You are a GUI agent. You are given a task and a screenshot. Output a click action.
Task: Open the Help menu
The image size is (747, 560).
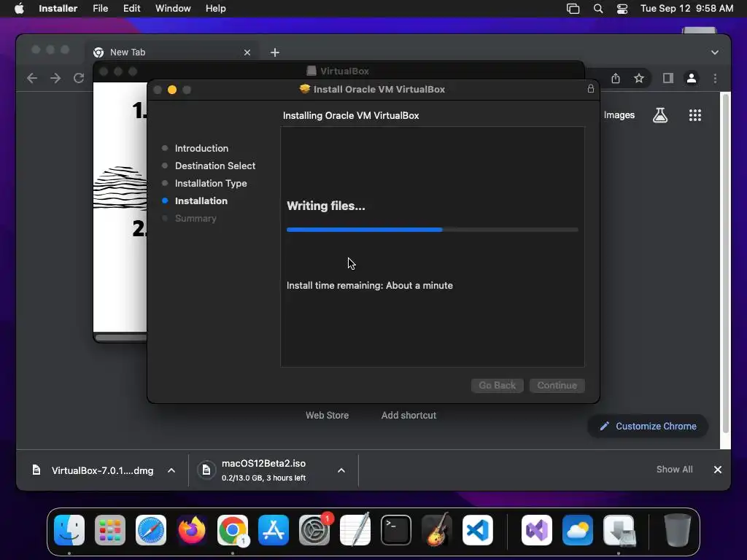click(215, 9)
